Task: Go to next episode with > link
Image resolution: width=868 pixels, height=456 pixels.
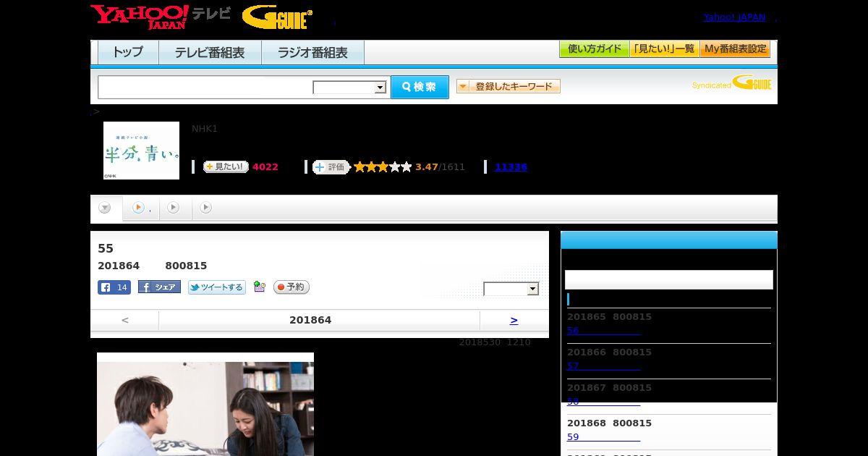Action: tap(514, 320)
